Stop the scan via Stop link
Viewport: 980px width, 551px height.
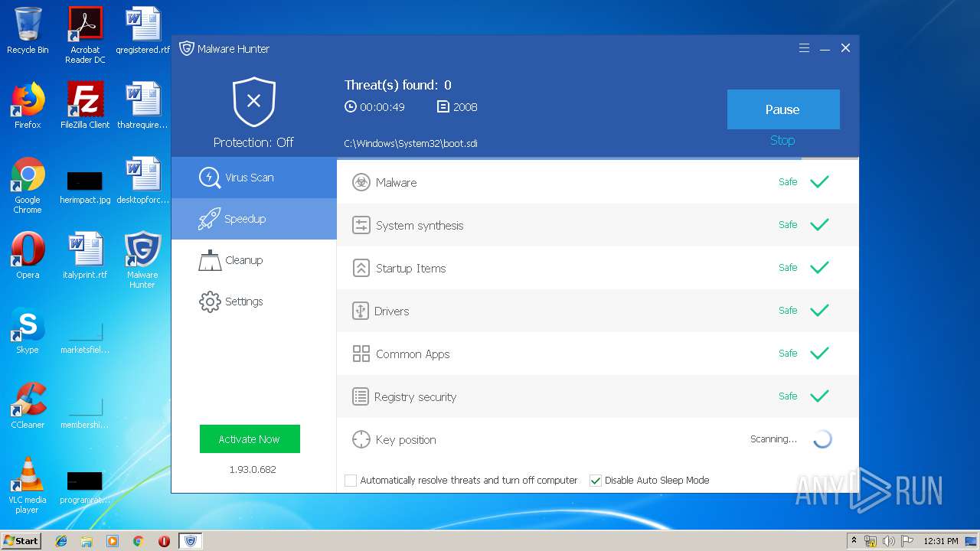[782, 140]
